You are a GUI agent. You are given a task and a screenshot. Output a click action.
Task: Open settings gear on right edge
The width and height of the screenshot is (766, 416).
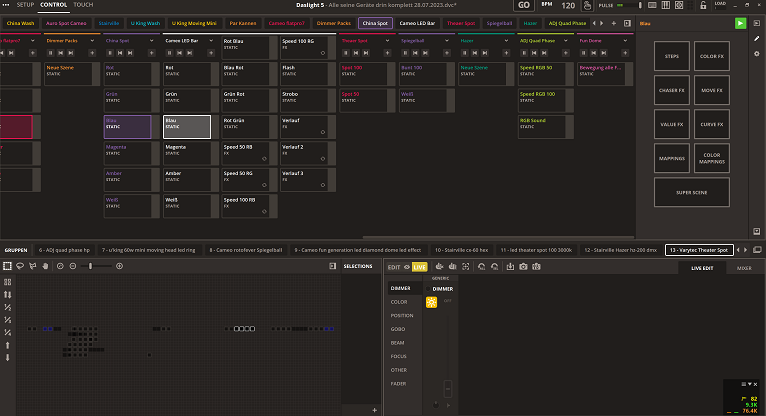coord(757,54)
